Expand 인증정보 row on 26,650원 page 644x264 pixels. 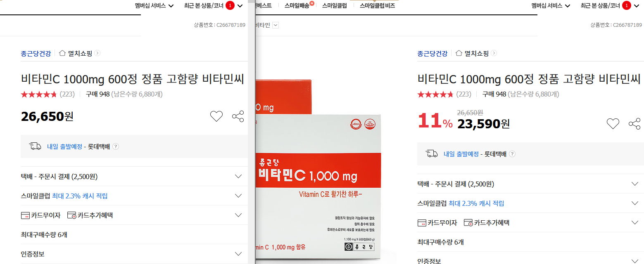coord(238,254)
